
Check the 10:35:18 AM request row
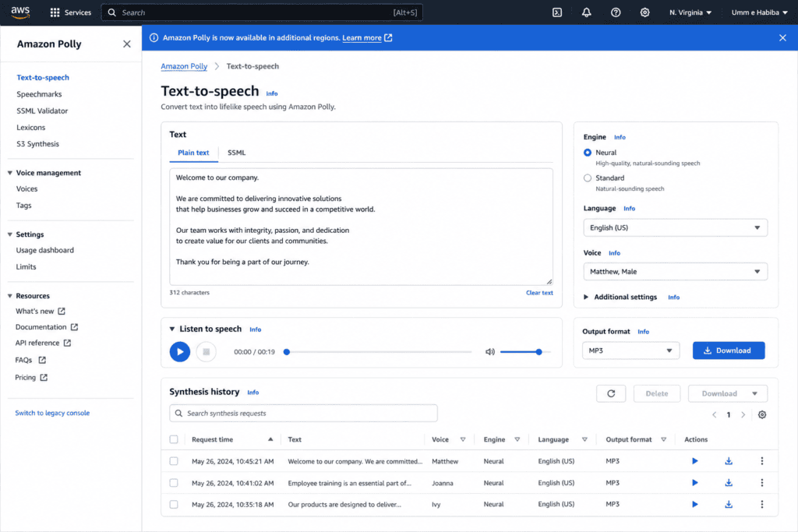(174, 504)
